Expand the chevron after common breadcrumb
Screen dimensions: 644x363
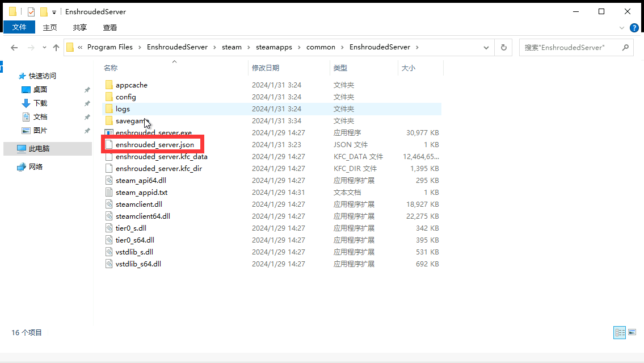click(x=343, y=47)
